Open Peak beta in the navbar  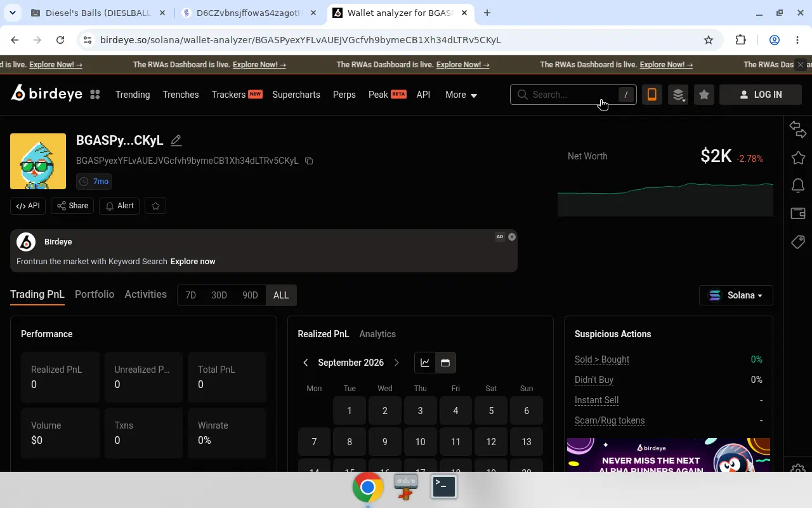coord(387,95)
